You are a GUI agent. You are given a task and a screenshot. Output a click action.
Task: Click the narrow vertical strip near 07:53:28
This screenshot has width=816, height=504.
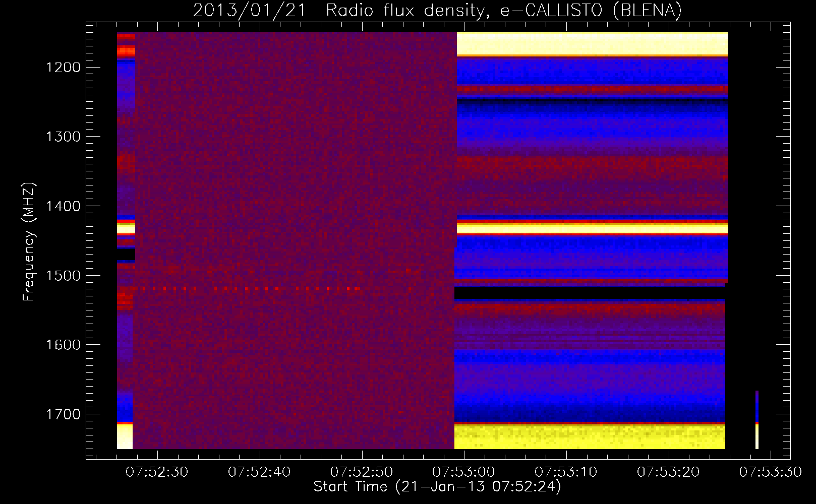pos(757,420)
